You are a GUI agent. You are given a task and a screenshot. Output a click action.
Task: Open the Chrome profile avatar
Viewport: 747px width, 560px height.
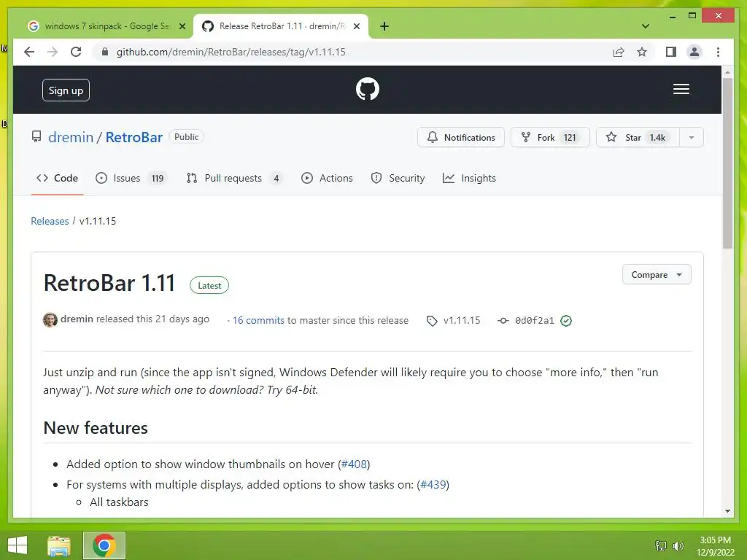point(694,52)
